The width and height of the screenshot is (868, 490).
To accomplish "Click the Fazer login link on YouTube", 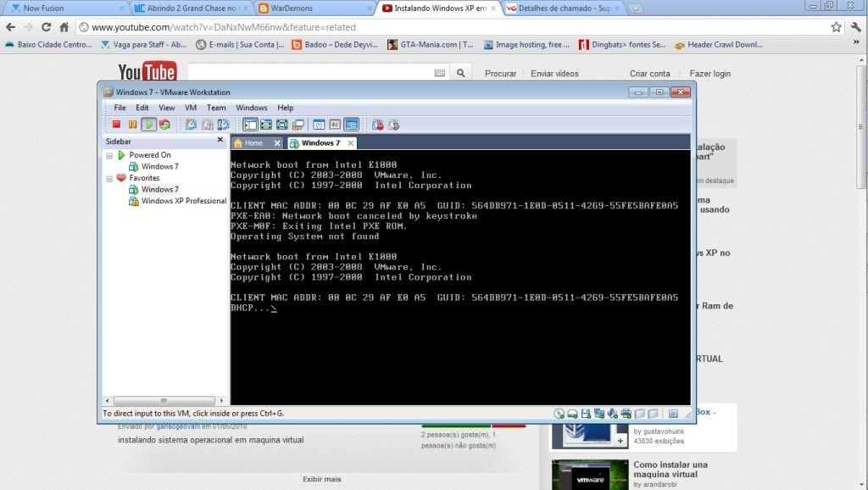I will coord(709,74).
